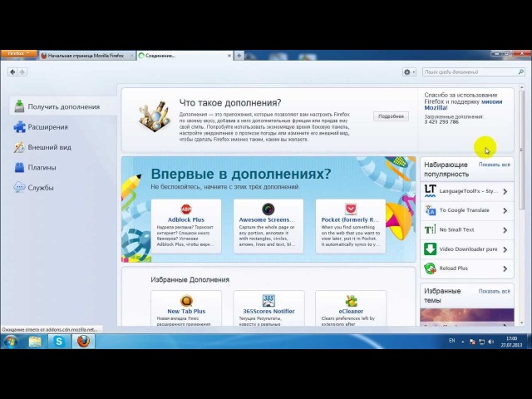Click the Adblock Plus ABP icon
Image resolution: width=532 pixels, height=399 pixels.
pyautogui.click(x=186, y=209)
